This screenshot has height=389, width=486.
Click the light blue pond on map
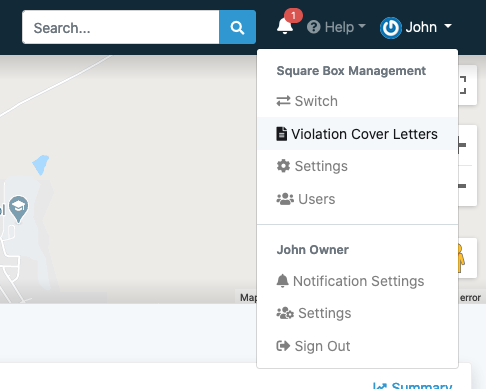click(x=41, y=165)
